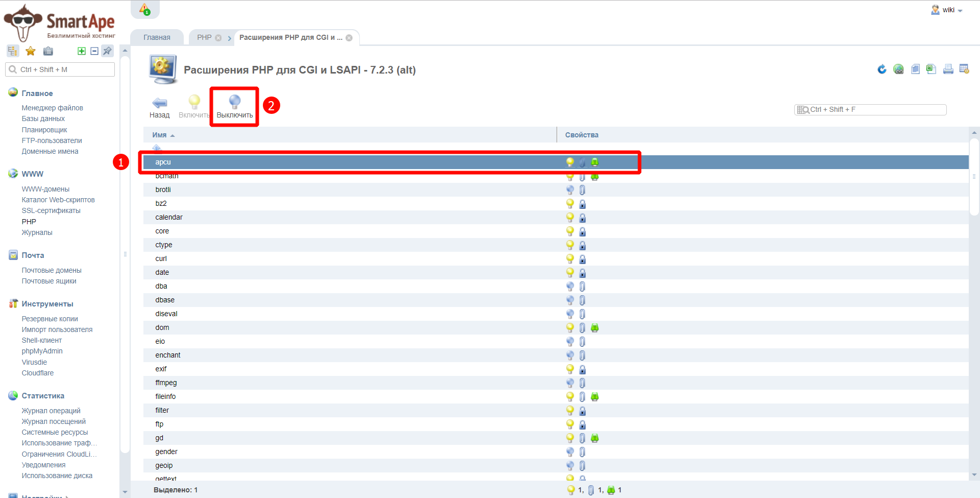Image resolution: width=980 pixels, height=498 pixels.
Task: Switch to the Главная tab
Action: click(157, 37)
